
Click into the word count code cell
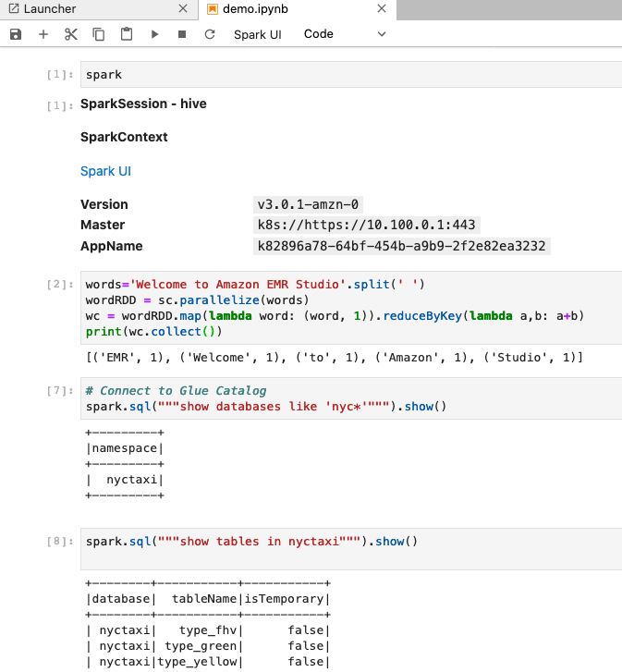click(351, 308)
